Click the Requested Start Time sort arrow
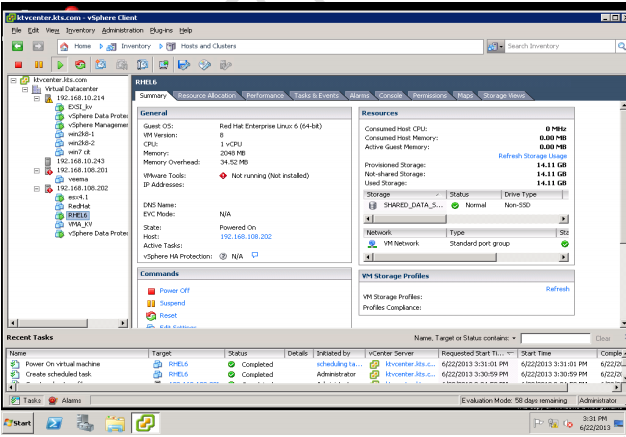 pos(510,353)
